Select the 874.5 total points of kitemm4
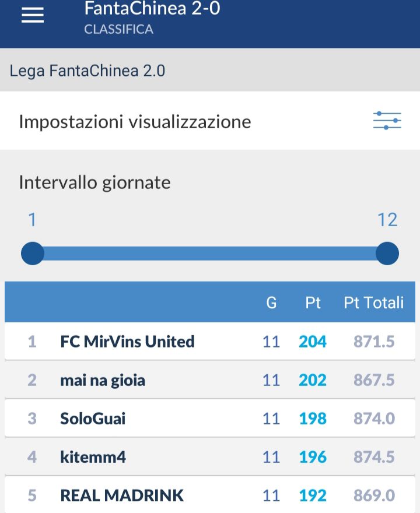420x513 pixels. 374,456
